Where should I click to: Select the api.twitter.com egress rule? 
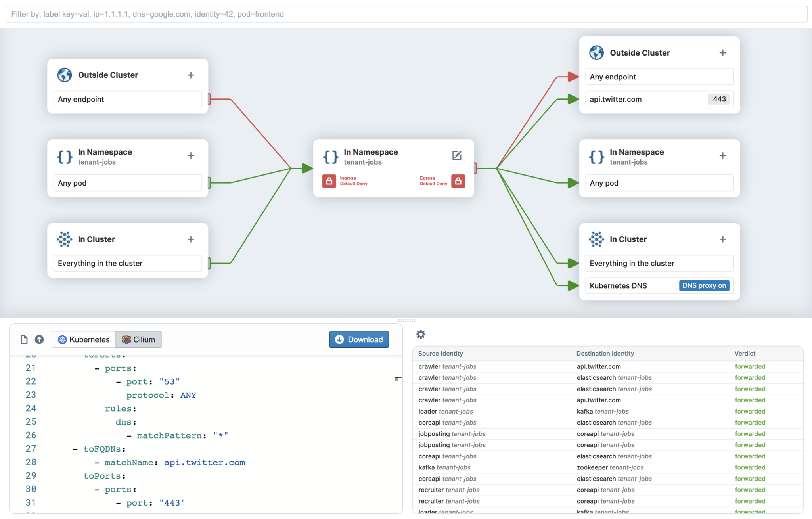646,99
